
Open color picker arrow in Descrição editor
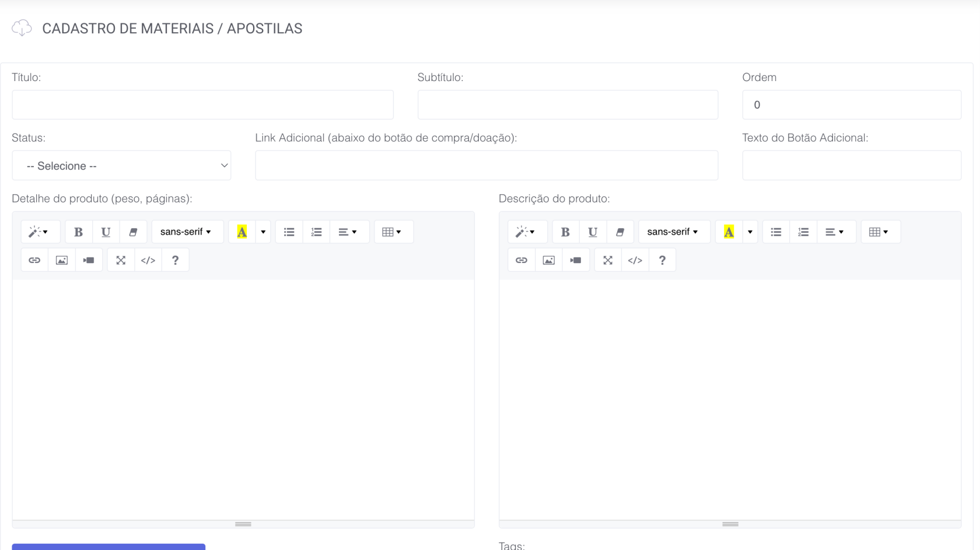click(750, 232)
